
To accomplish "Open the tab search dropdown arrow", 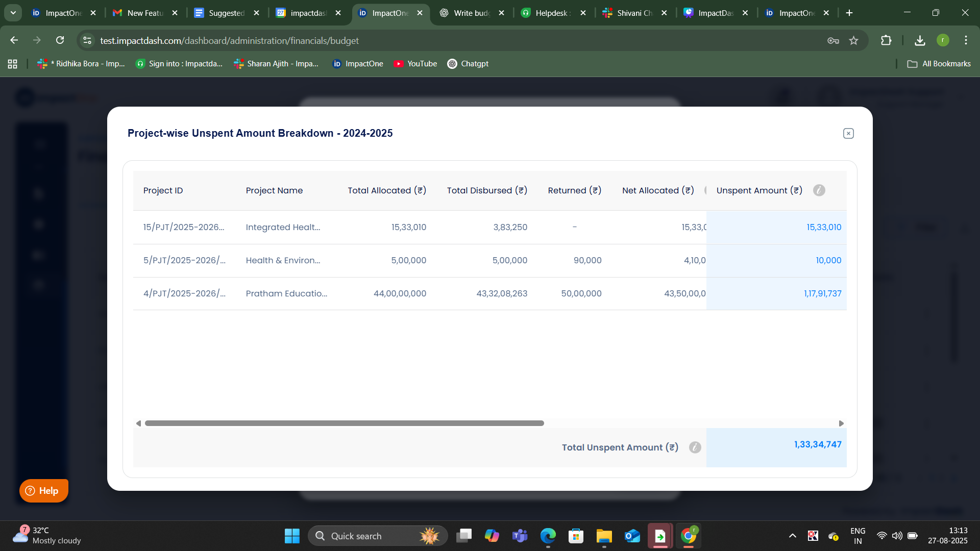I will [x=13, y=13].
